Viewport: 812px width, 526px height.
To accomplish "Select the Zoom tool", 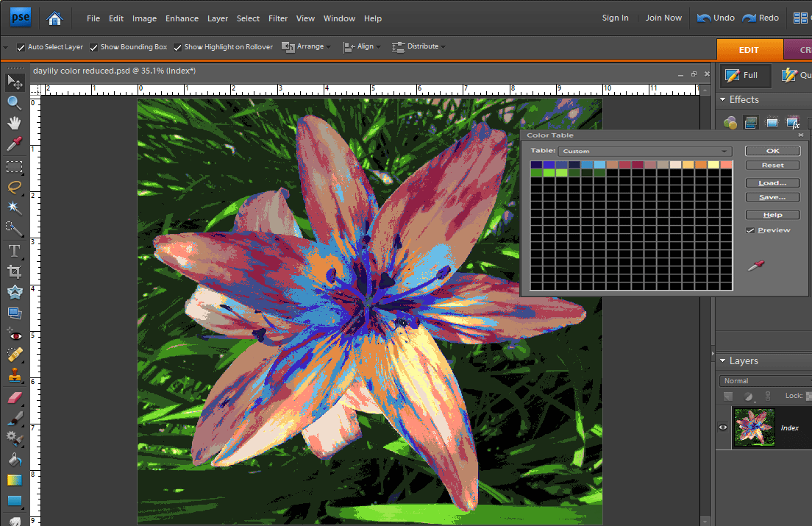I will point(14,103).
